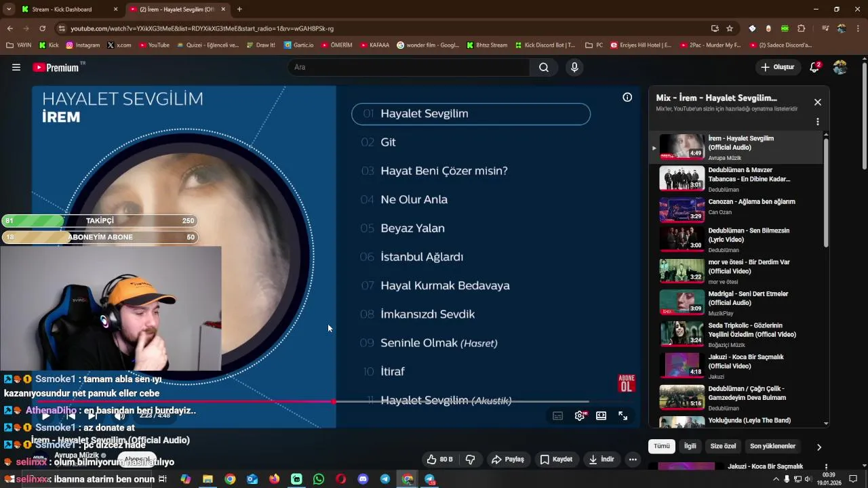Focus the Ara search field
The image size is (868, 488).
pyautogui.click(x=409, y=67)
